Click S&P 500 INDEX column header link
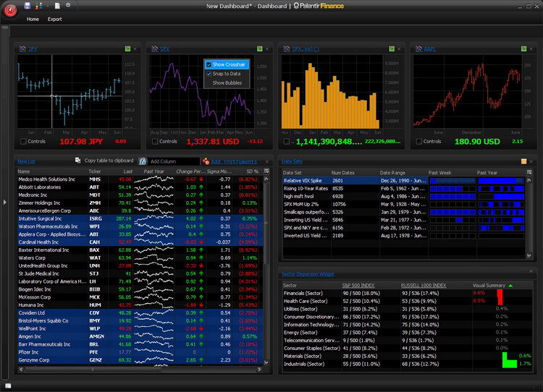The image size is (543, 392). point(358,286)
